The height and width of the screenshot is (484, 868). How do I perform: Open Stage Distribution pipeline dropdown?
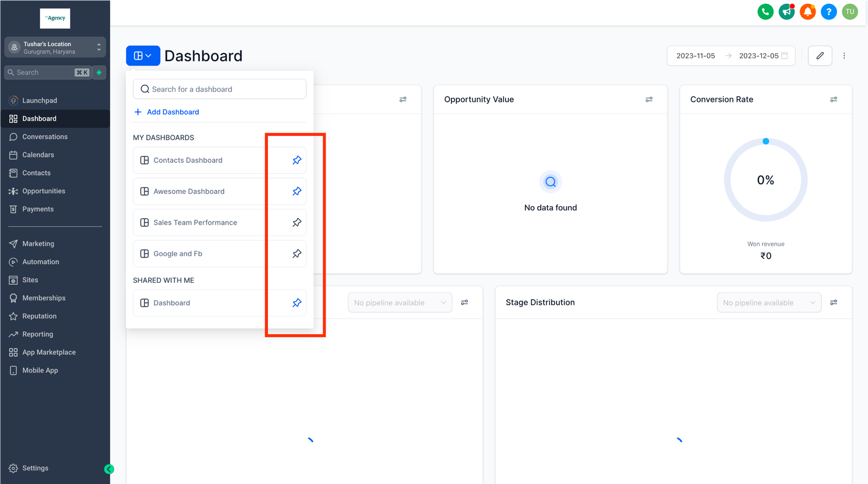[x=769, y=303]
